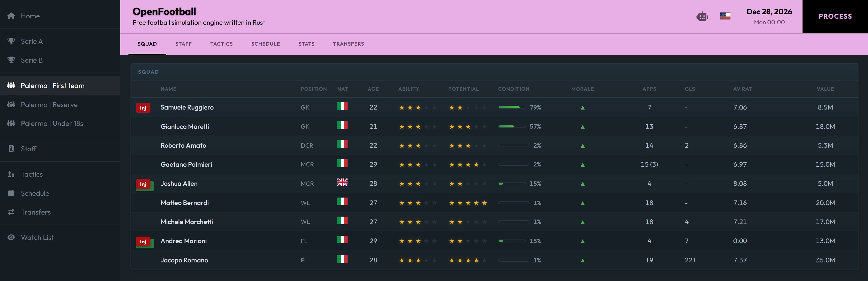868x281 pixels.
Task: Switch to the TACTICS tab
Action: pos(221,44)
